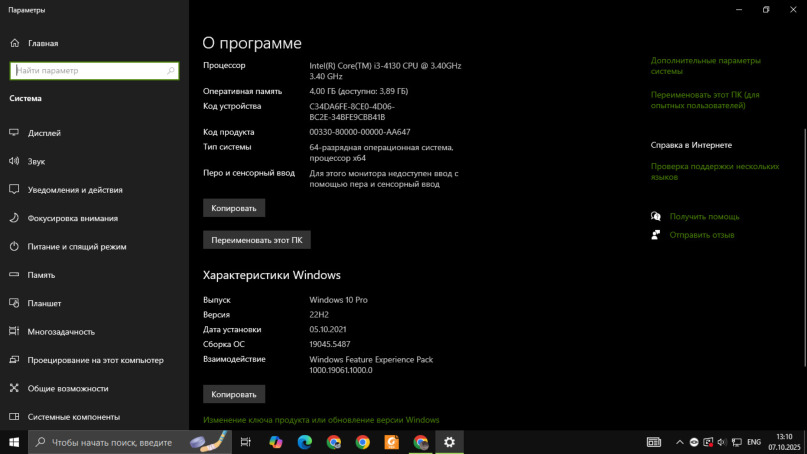Go to Звук sound settings
Screen dimensions: 807x454
[36, 161]
